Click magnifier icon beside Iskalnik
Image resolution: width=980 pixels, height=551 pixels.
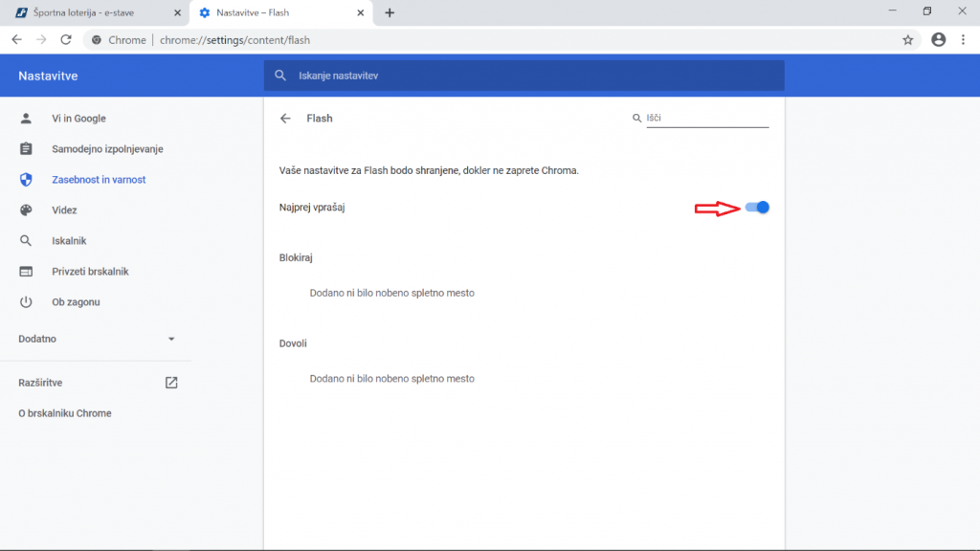coord(26,240)
